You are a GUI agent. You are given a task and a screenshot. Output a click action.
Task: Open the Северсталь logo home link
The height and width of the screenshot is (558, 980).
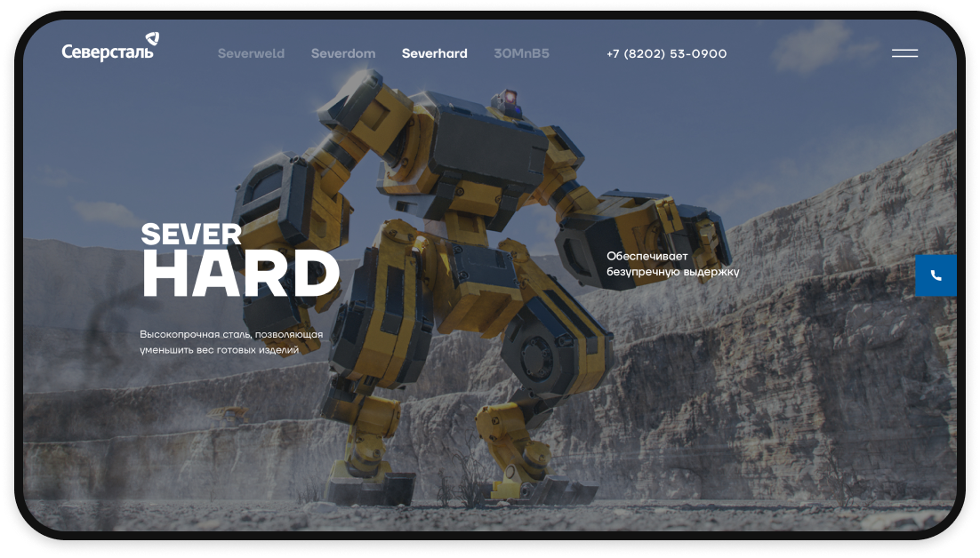(x=110, y=47)
